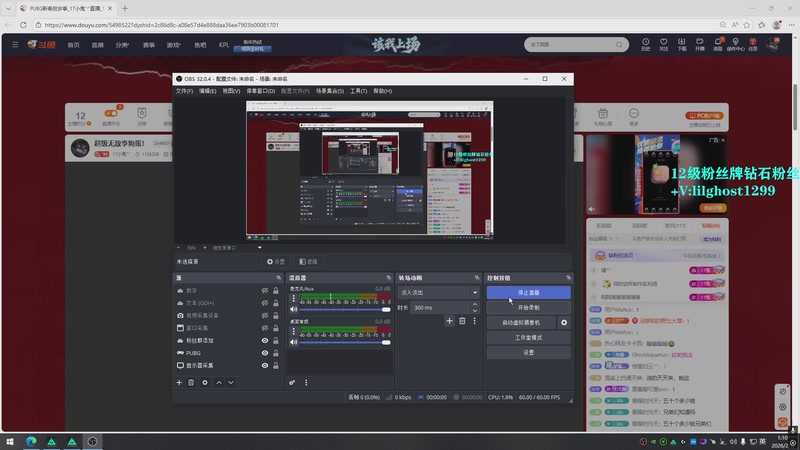Viewport: 800px width, 450px height.
Task: Pop out the sources dock icon
Action: (x=279, y=278)
